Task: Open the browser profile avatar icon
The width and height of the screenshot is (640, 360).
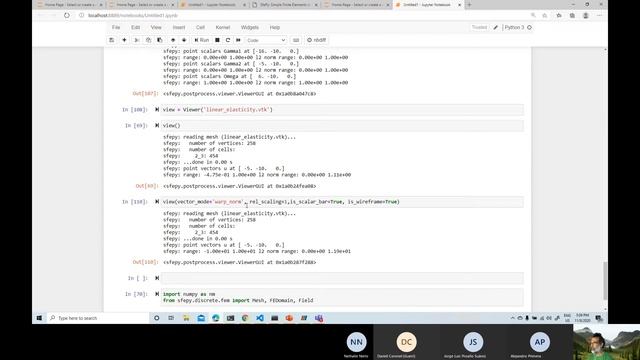Action: (x=586, y=15)
